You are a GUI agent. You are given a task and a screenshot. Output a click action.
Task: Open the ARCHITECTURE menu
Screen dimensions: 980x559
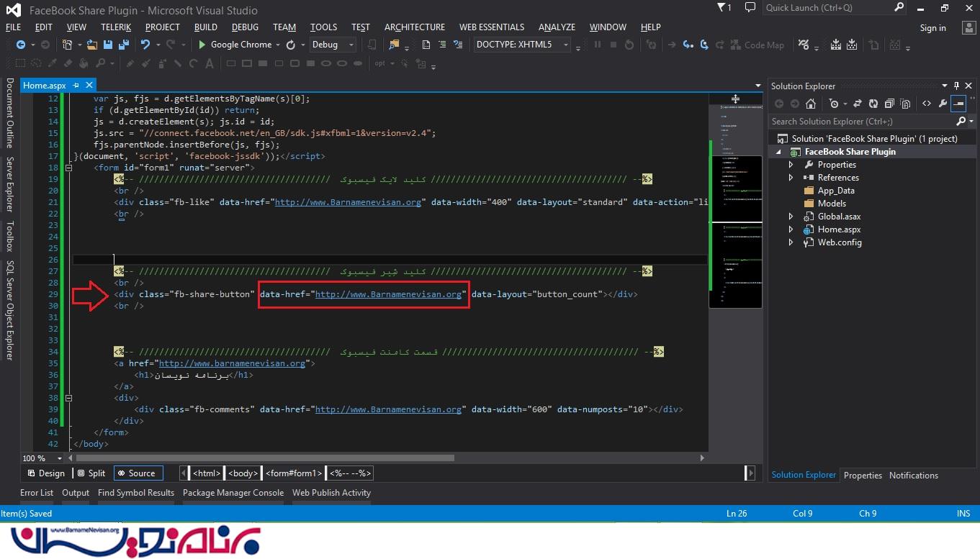(x=414, y=27)
